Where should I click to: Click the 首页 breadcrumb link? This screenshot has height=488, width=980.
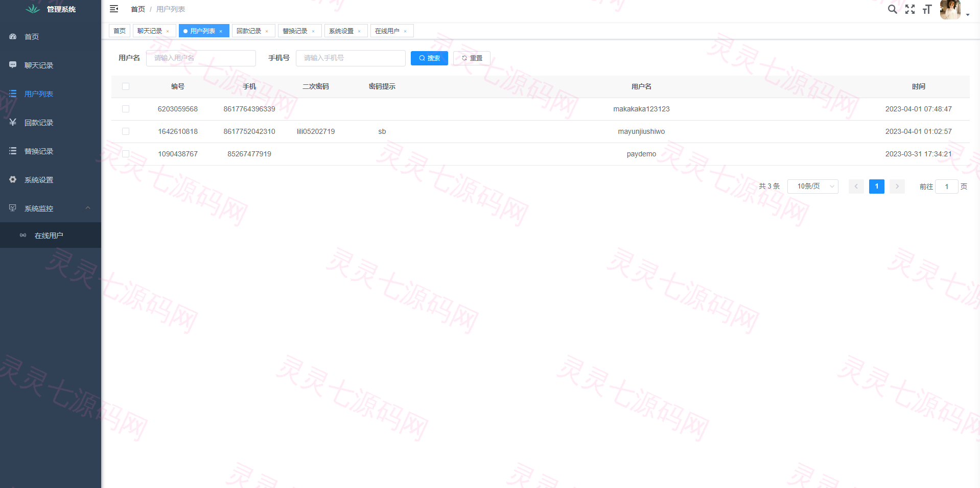click(x=138, y=9)
